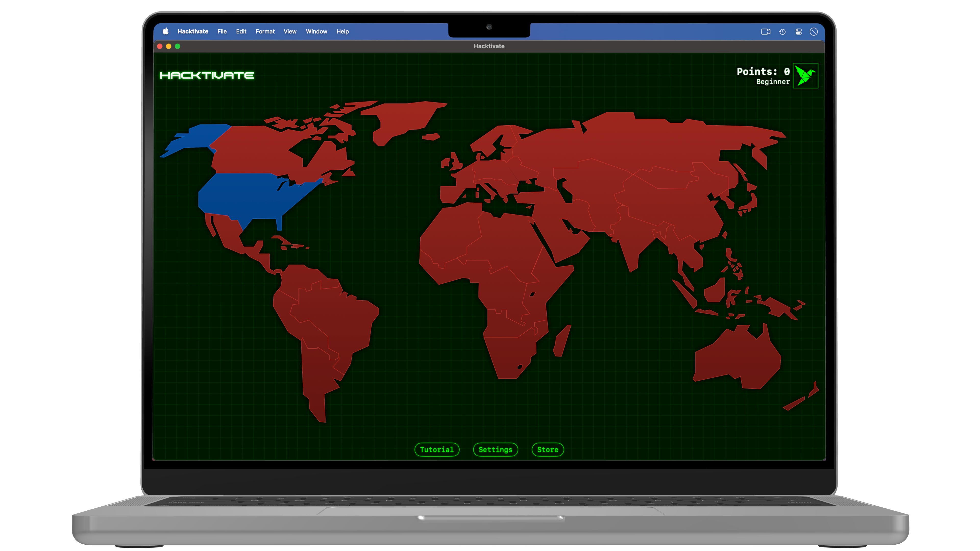Click the glowing HACKTIVATE logo
The height and width of the screenshot is (551, 980).
[x=207, y=75]
